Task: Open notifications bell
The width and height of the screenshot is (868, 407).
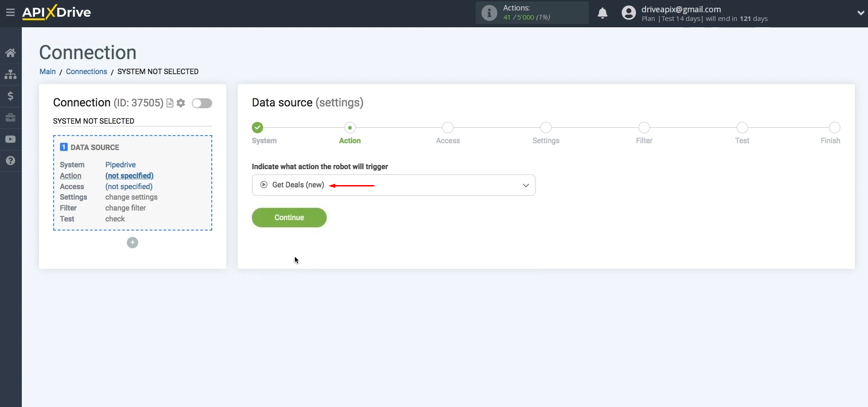Action: [x=603, y=13]
